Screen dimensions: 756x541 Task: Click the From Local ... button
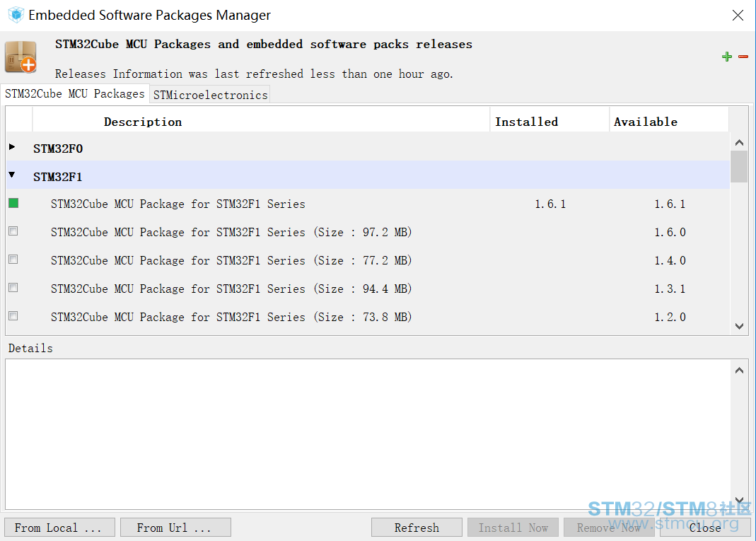60,528
